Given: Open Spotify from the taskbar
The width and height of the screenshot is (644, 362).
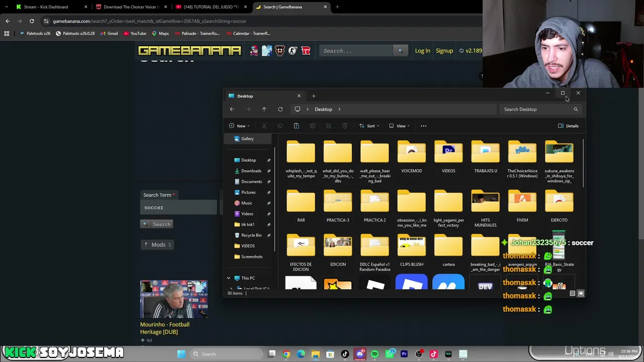Looking at the screenshot, I should point(374,354).
